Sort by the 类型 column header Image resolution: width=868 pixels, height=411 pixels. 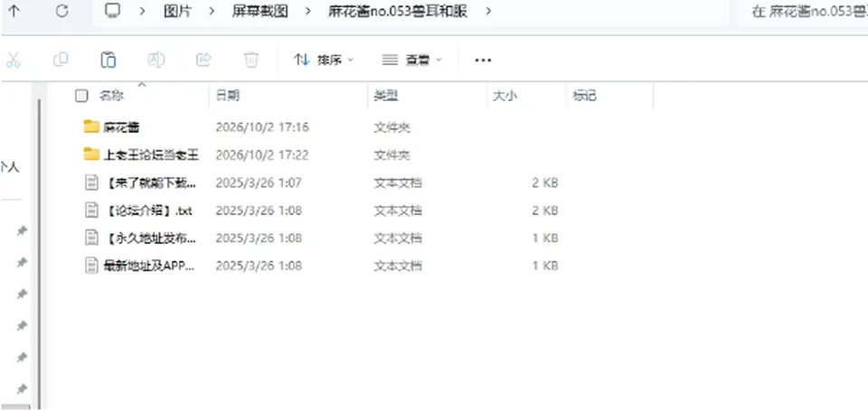click(x=386, y=96)
